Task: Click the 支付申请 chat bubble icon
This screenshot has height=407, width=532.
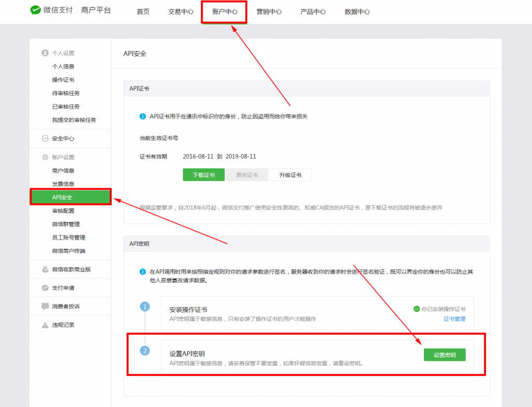Action: coord(45,288)
